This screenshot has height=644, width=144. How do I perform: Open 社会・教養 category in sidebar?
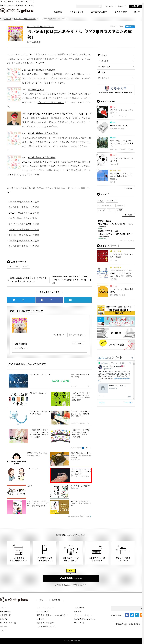click(x=116, y=67)
